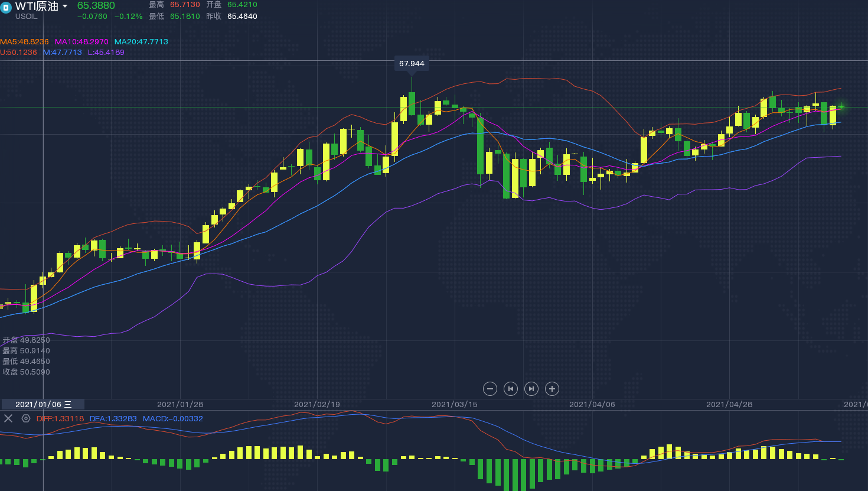Jump to the previous candles with skip-back button
This screenshot has height=491, width=868.
[511, 389]
